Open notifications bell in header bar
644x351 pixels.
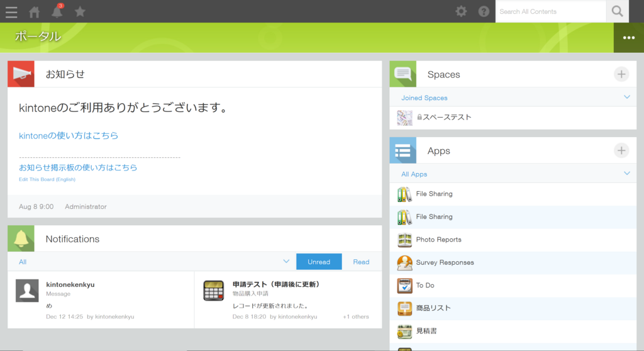click(x=57, y=11)
